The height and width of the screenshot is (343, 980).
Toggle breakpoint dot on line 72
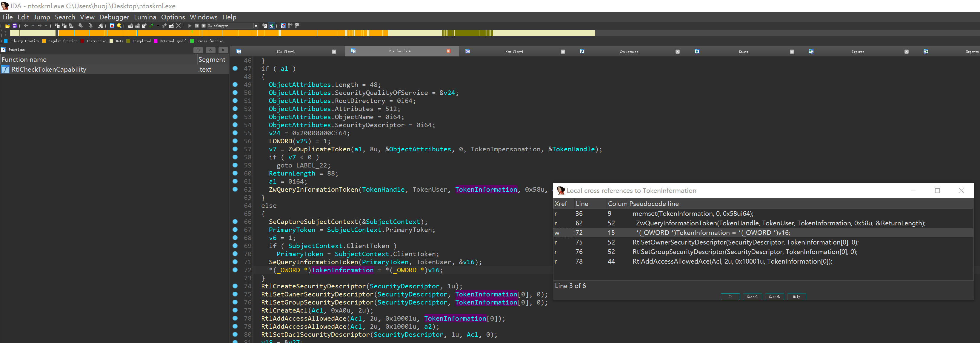(235, 270)
